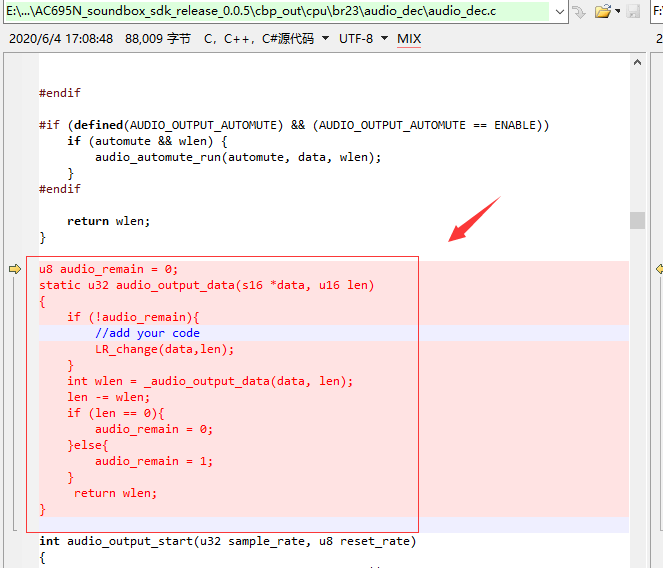Click the 'audio_remain = 0;' line inside if block
The height and width of the screenshot is (568, 663).
(x=154, y=429)
